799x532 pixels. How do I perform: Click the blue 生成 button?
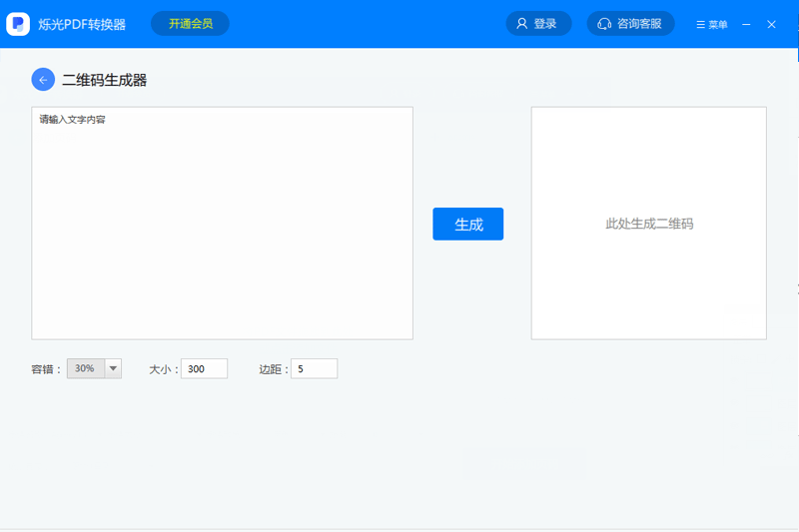[467, 225]
